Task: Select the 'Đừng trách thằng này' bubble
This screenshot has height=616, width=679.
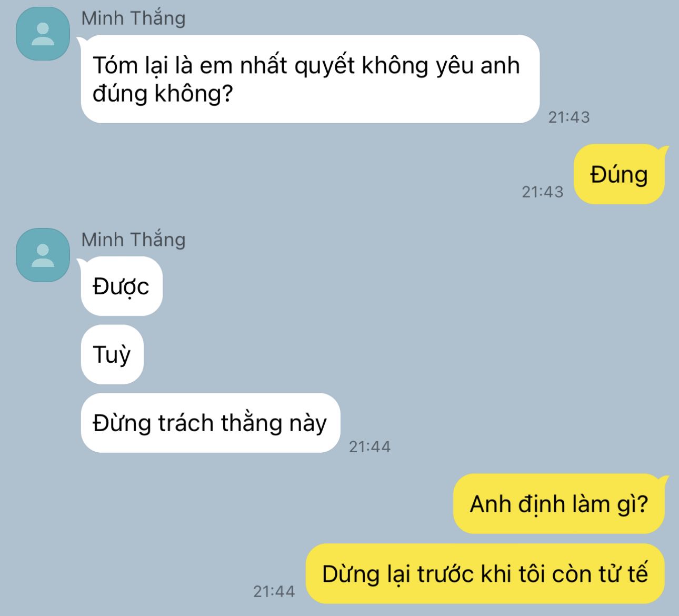Action: (x=211, y=423)
